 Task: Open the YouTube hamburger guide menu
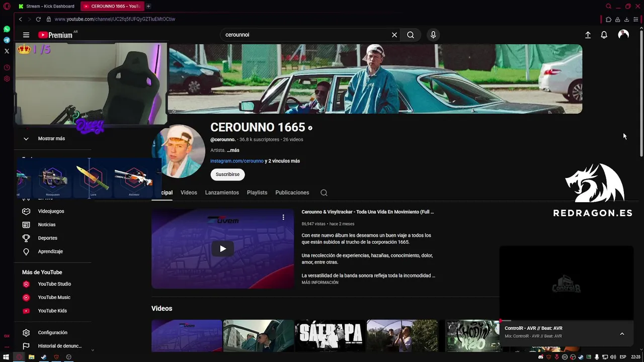click(26, 35)
